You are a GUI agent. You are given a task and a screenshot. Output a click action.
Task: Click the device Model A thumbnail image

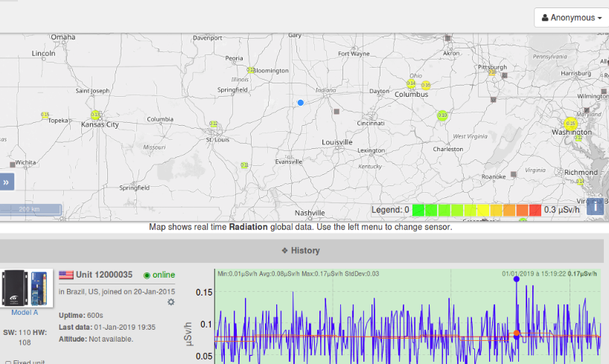[x=27, y=288]
